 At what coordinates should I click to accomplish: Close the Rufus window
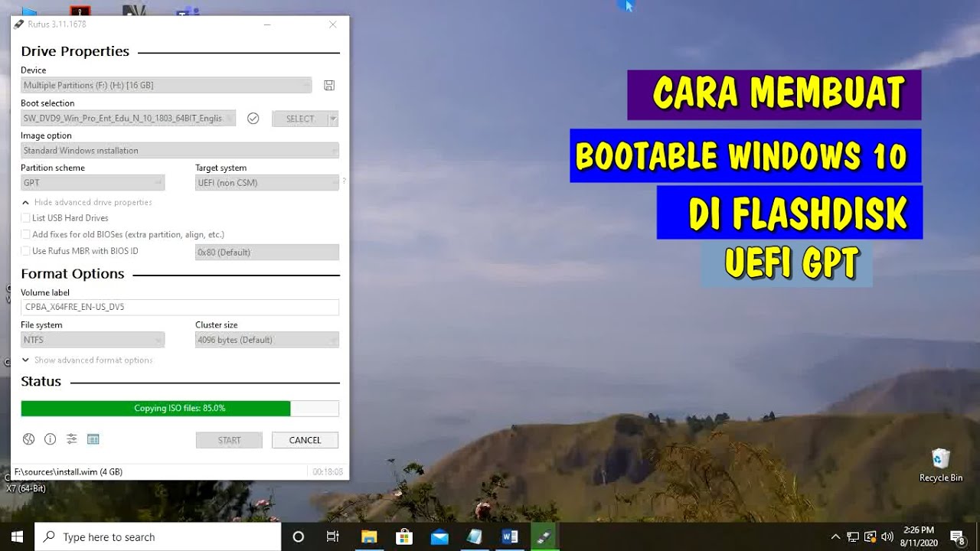point(332,24)
